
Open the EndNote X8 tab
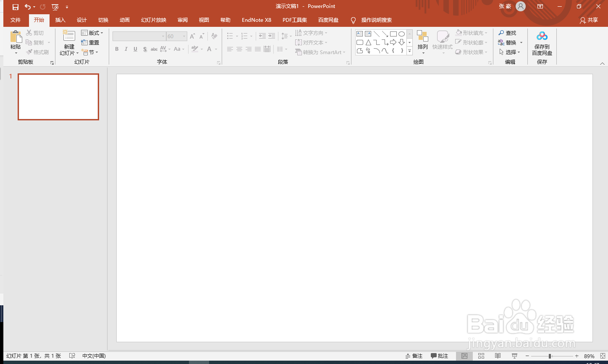pyautogui.click(x=257, y=20)
